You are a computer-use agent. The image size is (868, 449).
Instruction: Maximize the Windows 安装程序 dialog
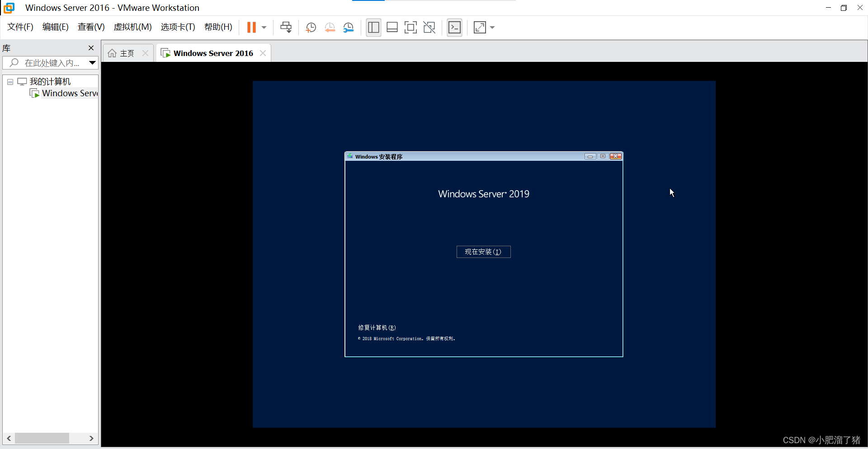click(603, 156)
